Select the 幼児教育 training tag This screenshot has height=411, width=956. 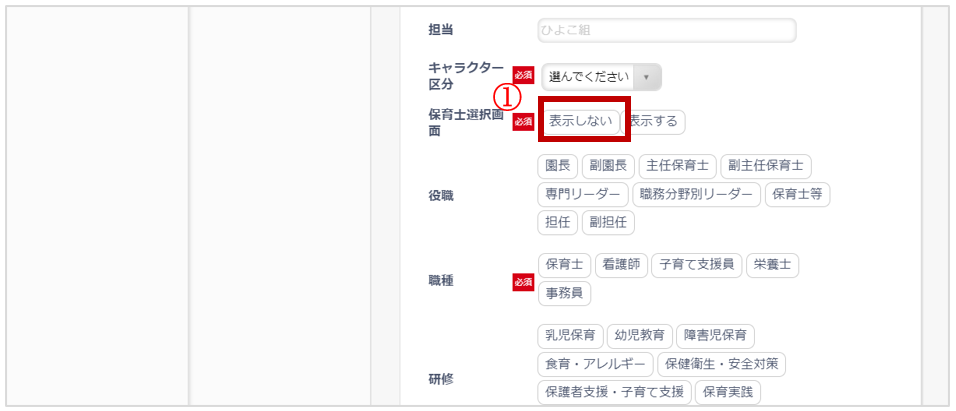coord(640,336)
